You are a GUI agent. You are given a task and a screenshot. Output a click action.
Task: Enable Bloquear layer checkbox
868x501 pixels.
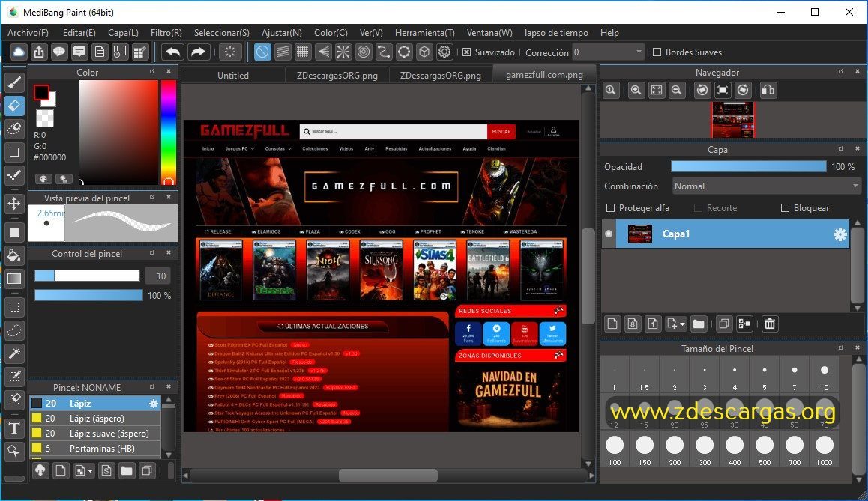coord(785,208)
